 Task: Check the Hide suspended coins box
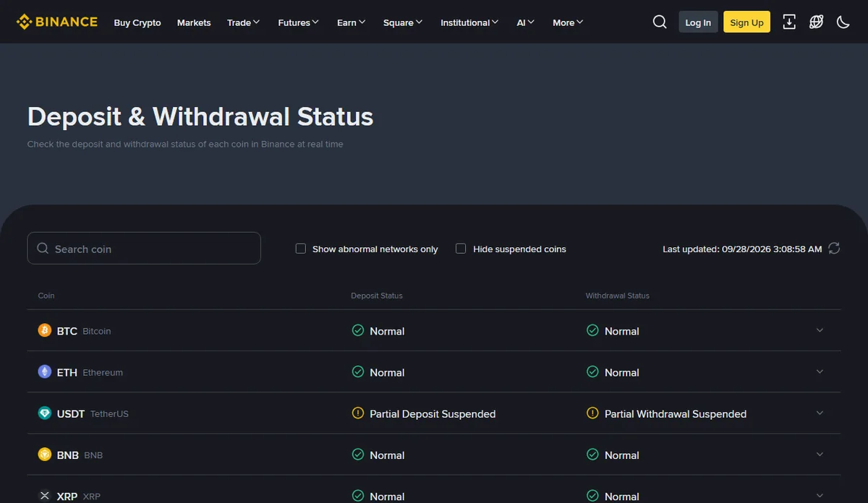(x=461, y=249)
